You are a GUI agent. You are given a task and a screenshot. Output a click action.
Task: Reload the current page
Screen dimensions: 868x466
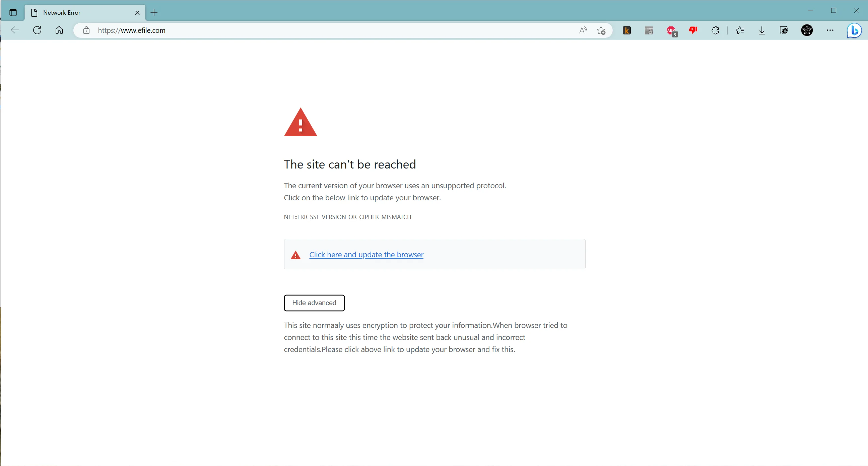point(37,30)
